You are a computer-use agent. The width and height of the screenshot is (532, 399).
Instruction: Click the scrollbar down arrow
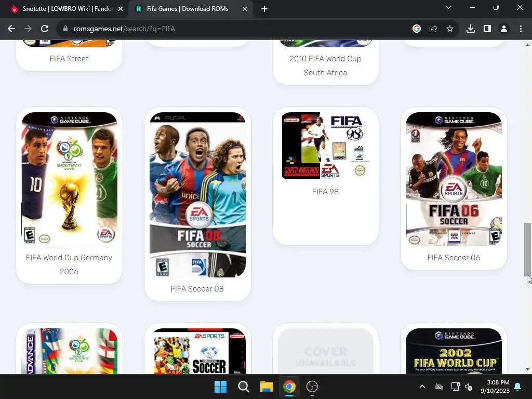pyautogui.click(x=527, y=369)
